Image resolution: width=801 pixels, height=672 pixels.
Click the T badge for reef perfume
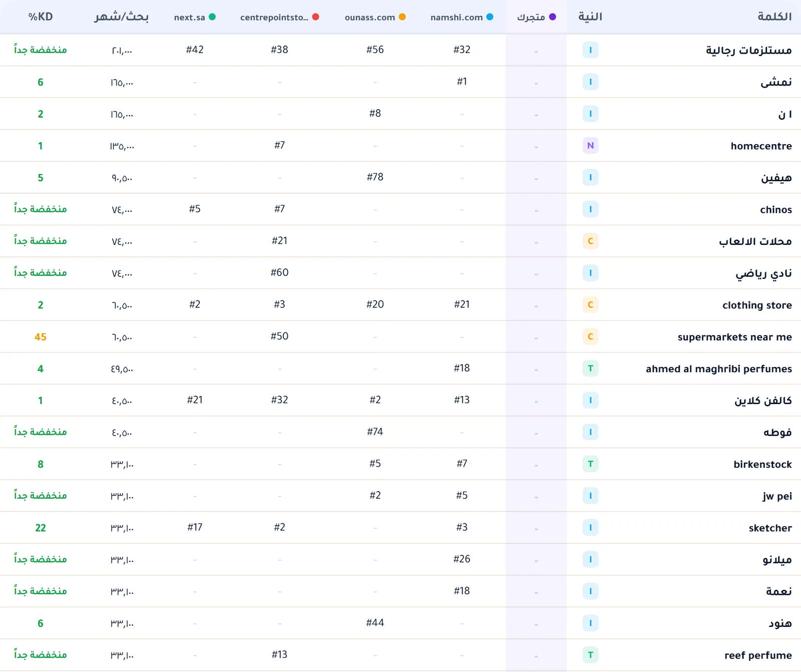(x=590, y=655)
